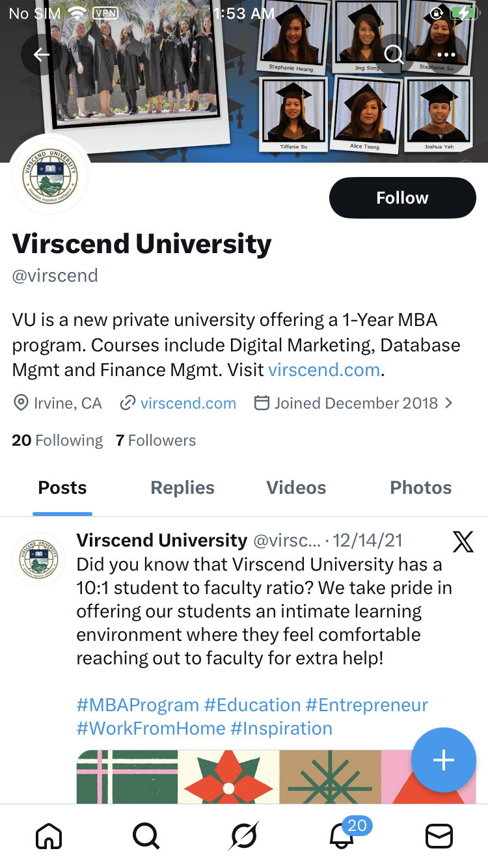Open the Virscend University profile picture
The height and width of the screenshot is (868, 488).
pyautogui.click(x=50, y=174)
